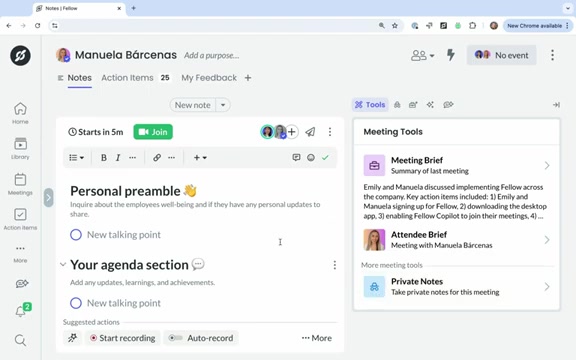This screenshot has width=576, height=360.
Task: Open the My Feedback tab
Action: [209, 78]
